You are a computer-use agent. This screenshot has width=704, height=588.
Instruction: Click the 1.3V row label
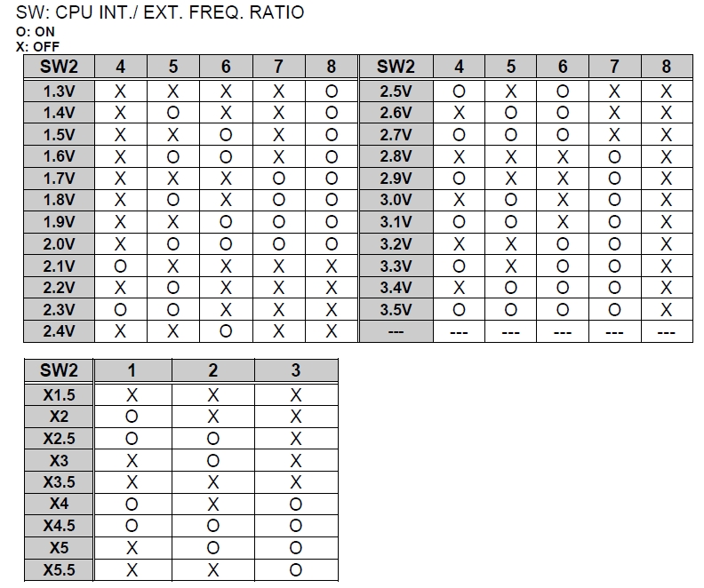pyautogui.click(x=59, y=91)
